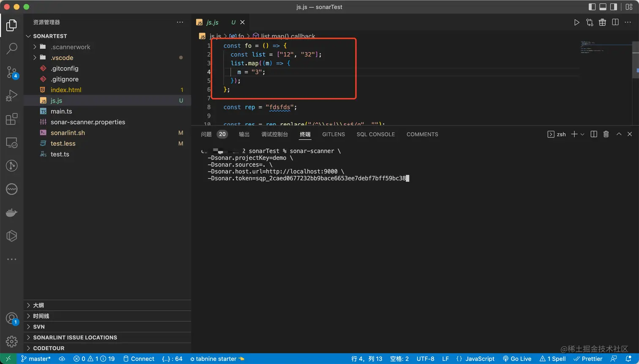
Task: Open .gitconfig in the explorer
Action: point(107,68)
